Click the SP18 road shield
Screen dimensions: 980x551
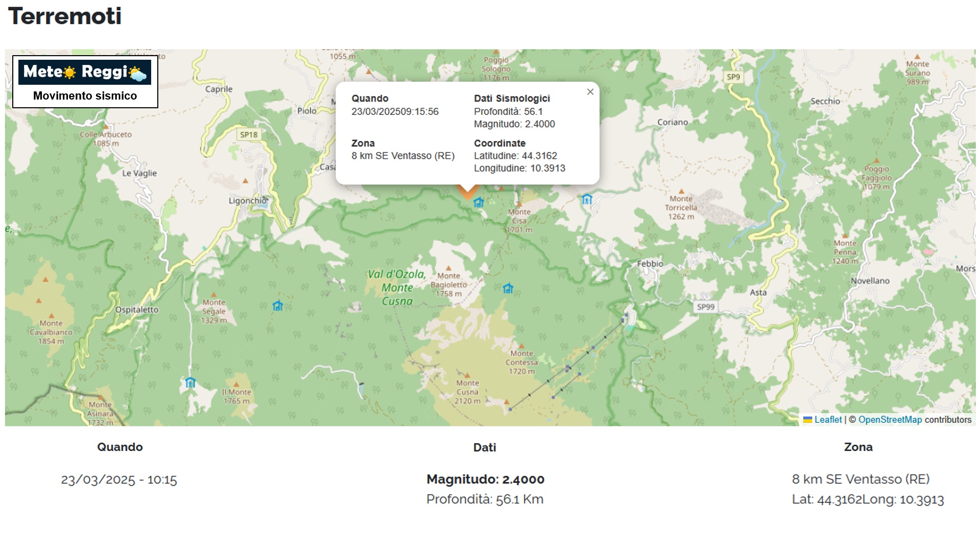tap(249, 135)
